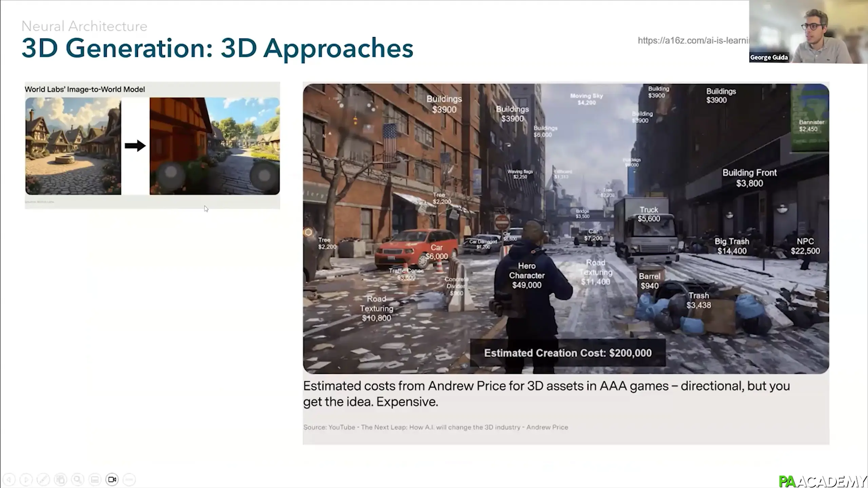Click the 'Bannister $2,450' label

tap(811, 125)
